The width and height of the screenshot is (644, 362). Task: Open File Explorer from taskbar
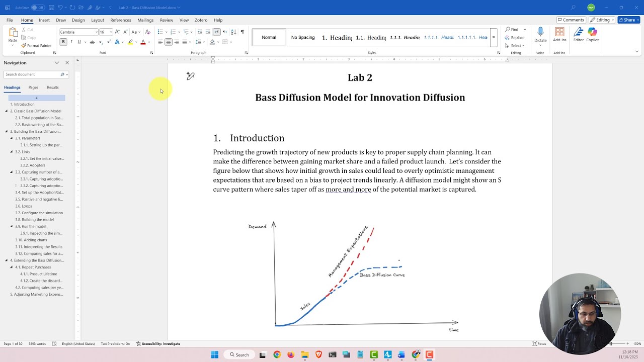tap(304, 355)
